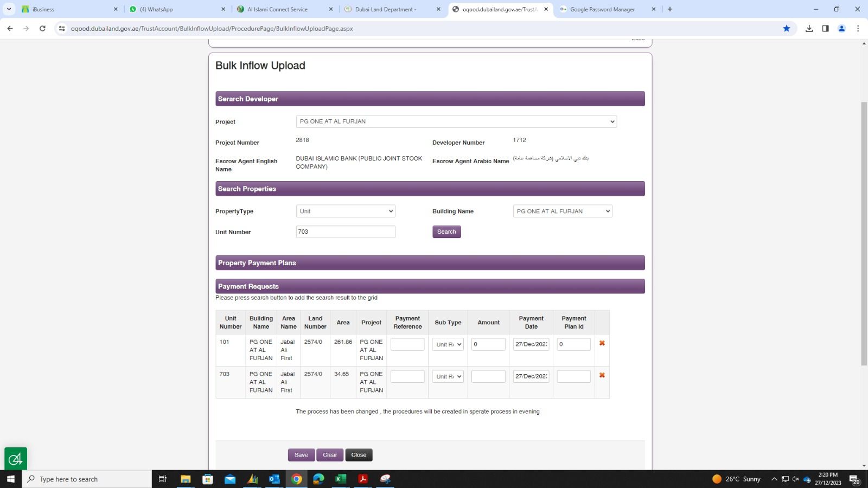Screen dimensions: 868x488
Task: Click the Unit Number input field
Action: [346, 232]
